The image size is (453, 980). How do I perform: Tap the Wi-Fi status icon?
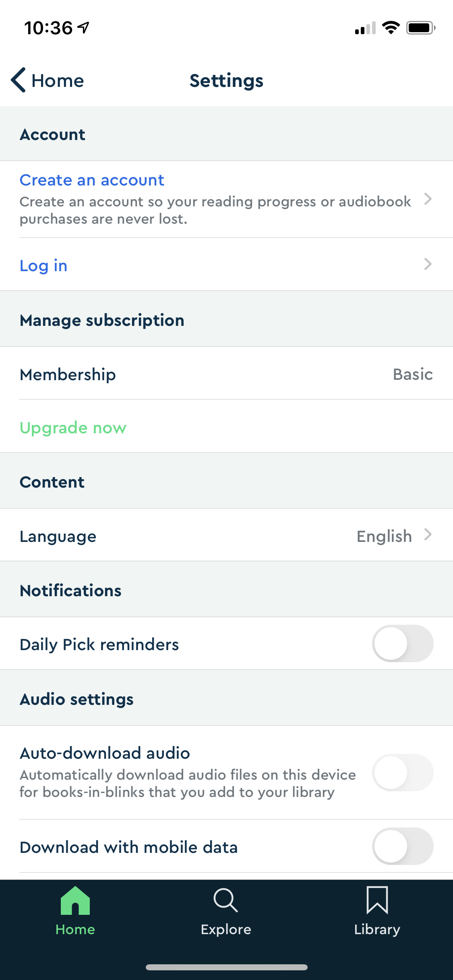pos(390,28)
